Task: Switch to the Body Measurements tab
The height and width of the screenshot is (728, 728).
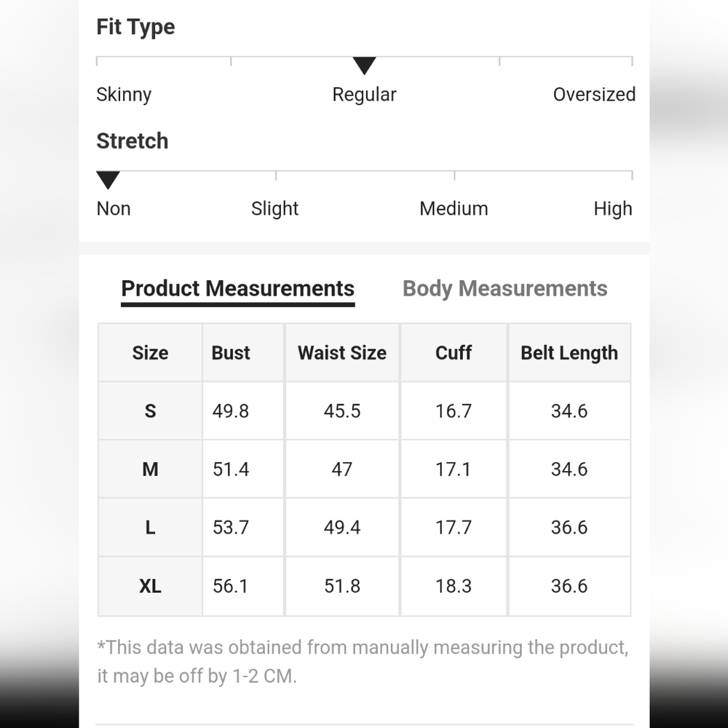Action: click(x=505, y=289)
